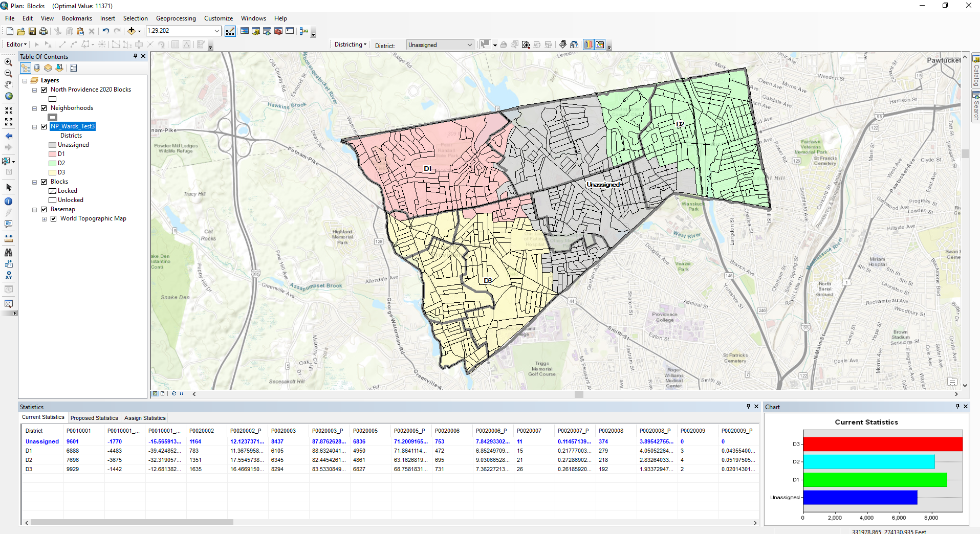Open the Search side tab

[x=976, y=107]
